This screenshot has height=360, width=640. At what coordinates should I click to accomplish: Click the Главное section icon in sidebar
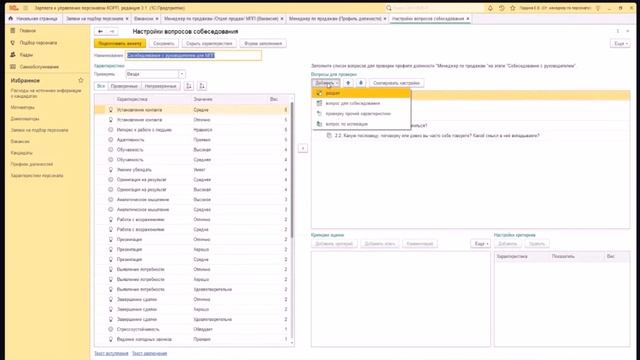click(x=13, y=31)
